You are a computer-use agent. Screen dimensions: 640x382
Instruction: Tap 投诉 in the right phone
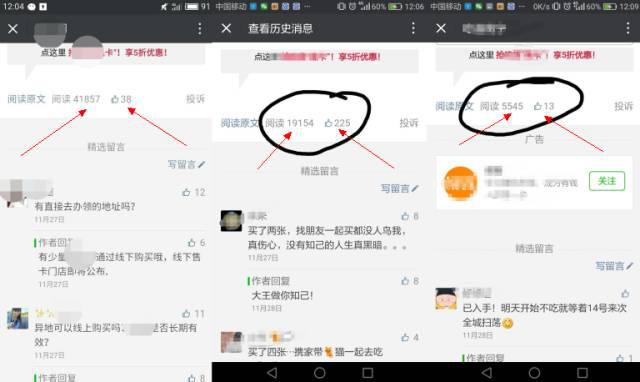pyautogui.click(x=624, y=106)
